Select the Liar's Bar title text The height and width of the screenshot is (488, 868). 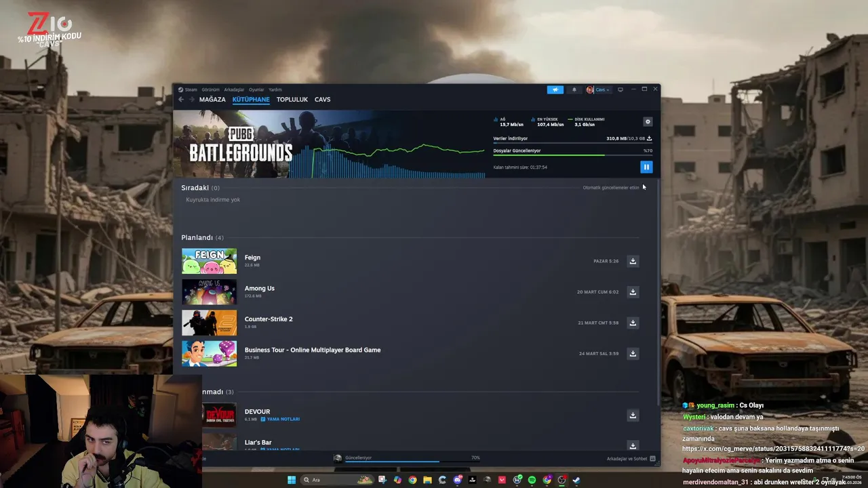pos(258,443)
